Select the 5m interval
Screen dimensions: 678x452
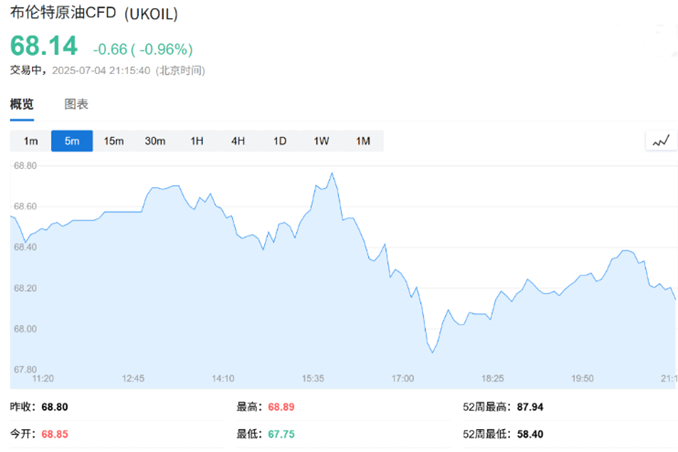[x=72, y=141]
